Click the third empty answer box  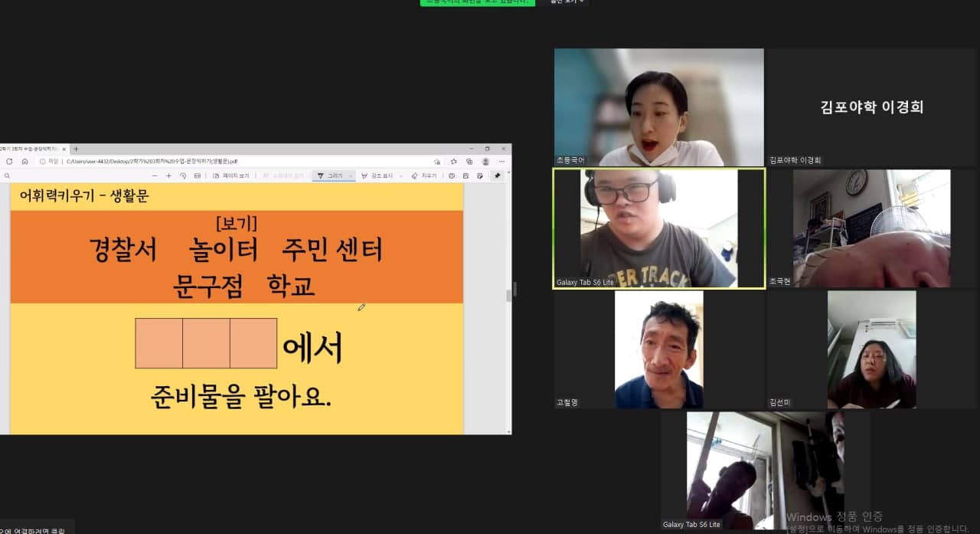(253, 343)
